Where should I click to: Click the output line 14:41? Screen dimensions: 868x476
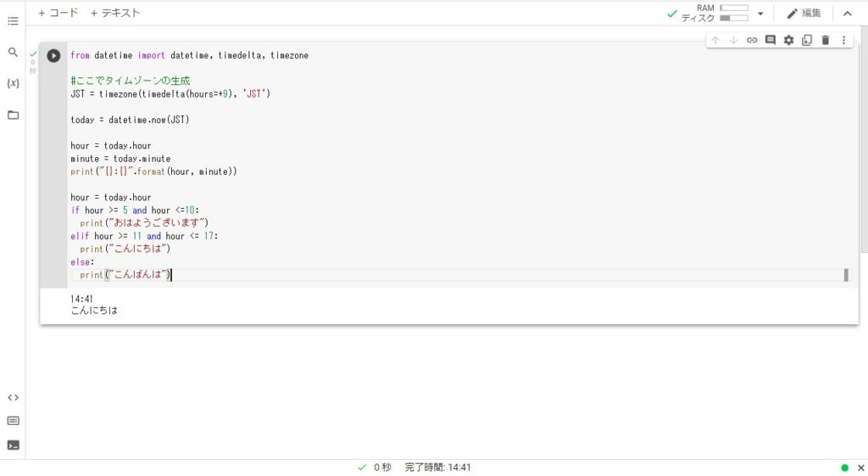click(81, 300)
